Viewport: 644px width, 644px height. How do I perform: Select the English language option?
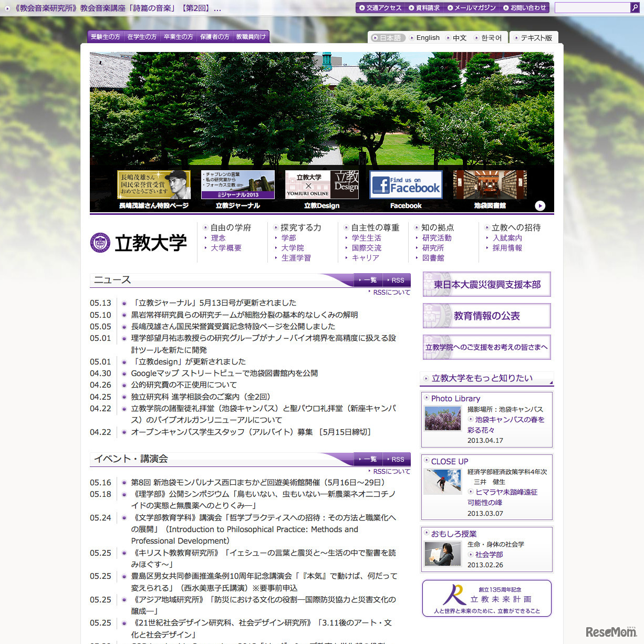point(427,37)
